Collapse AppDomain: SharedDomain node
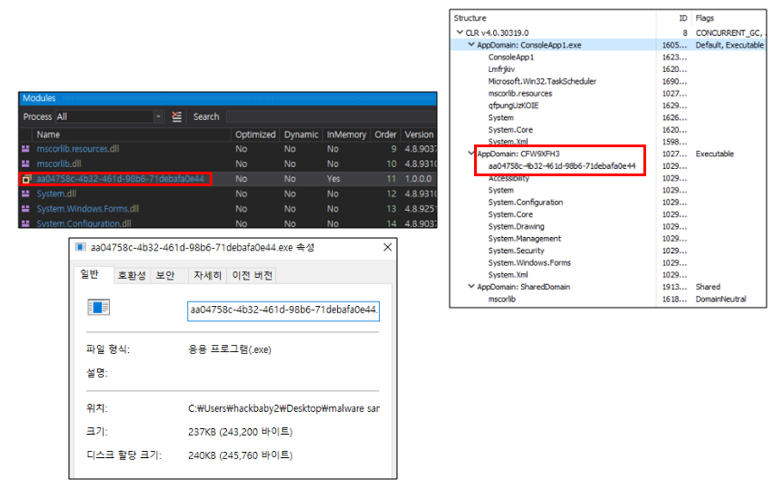Screen dimensions: 773x484 (x=471, y=286)
